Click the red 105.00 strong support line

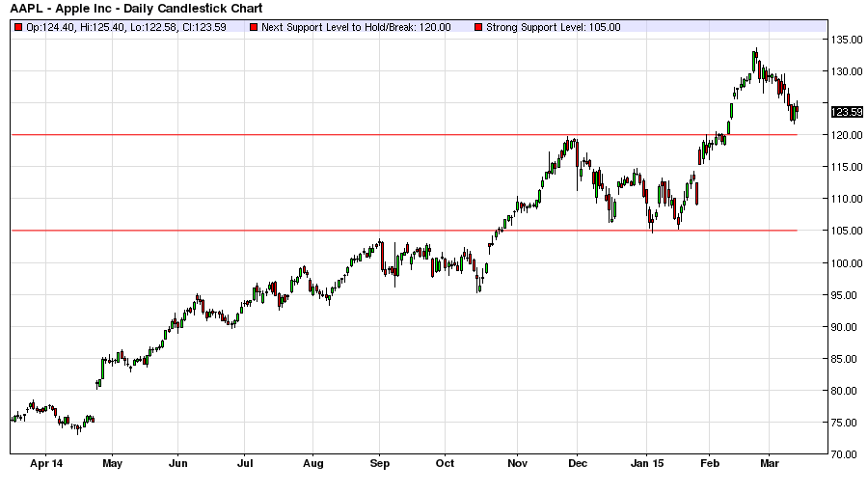404,231
